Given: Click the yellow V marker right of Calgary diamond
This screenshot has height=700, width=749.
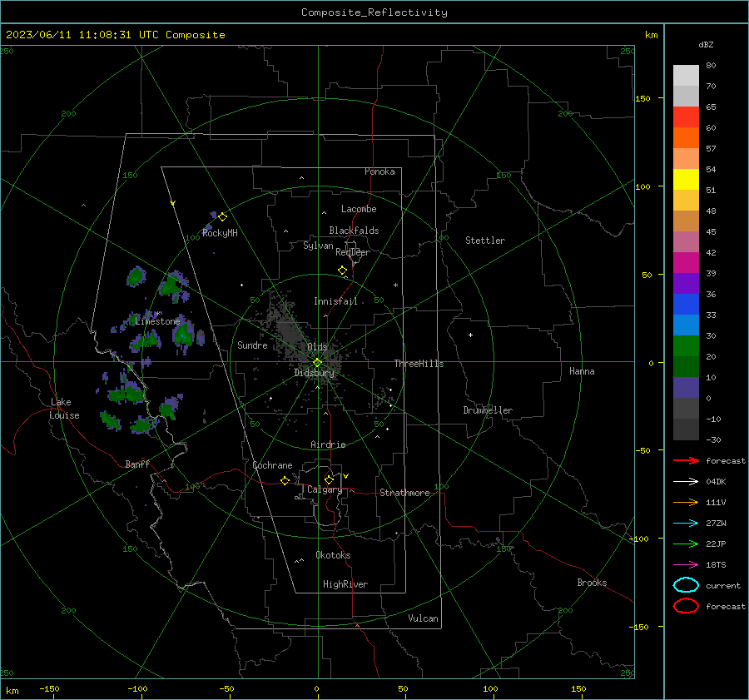Looking at the screenshot, I should click(x=346, y=476).
